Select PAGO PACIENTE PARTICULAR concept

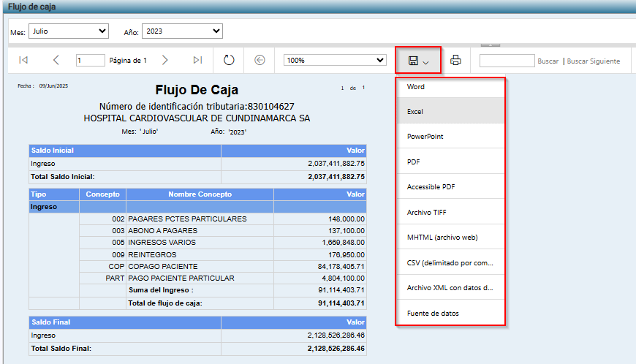click(181, 278)
